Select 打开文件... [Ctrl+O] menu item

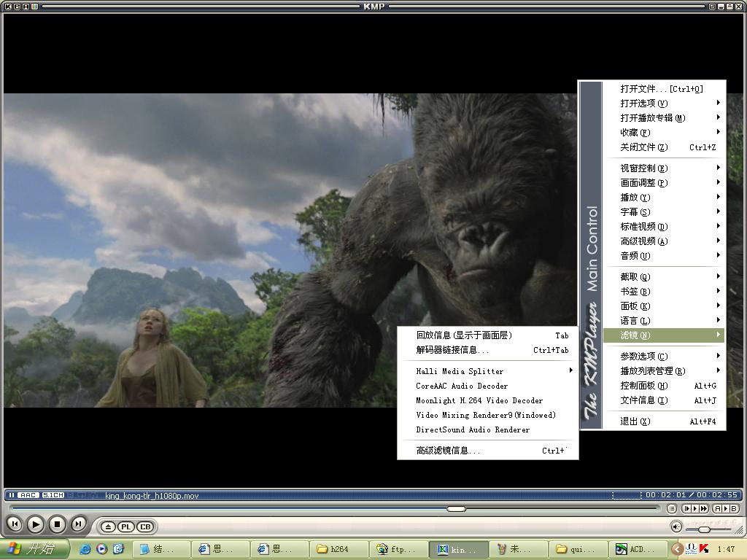tap(664, 88)
